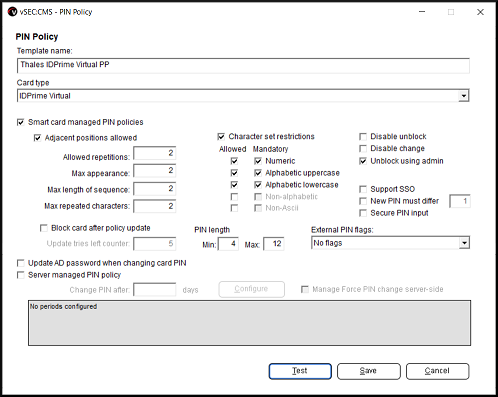The width and height of the screenshot is (498, 397).
Task: Enable the Disable unblock option
Action: point(363,136)
